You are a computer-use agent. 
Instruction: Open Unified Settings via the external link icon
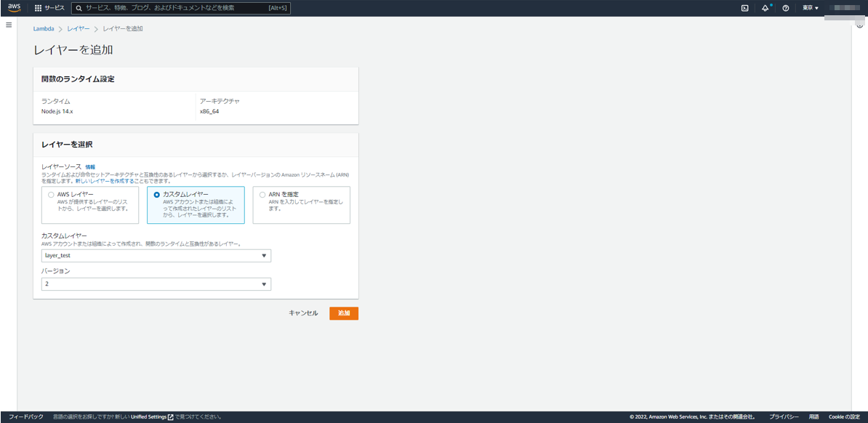tap(169, 415)
